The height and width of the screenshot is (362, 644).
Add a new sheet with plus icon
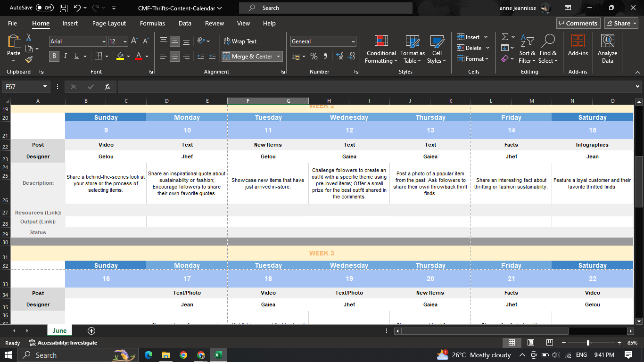point(91,331)
